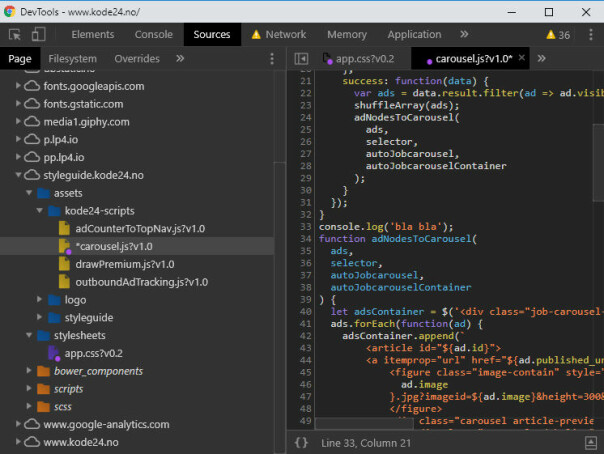Viewport: 604px width, 454px height.
Task: Hide the navigator sidebar toggle icon
Action: click(301, 59)
